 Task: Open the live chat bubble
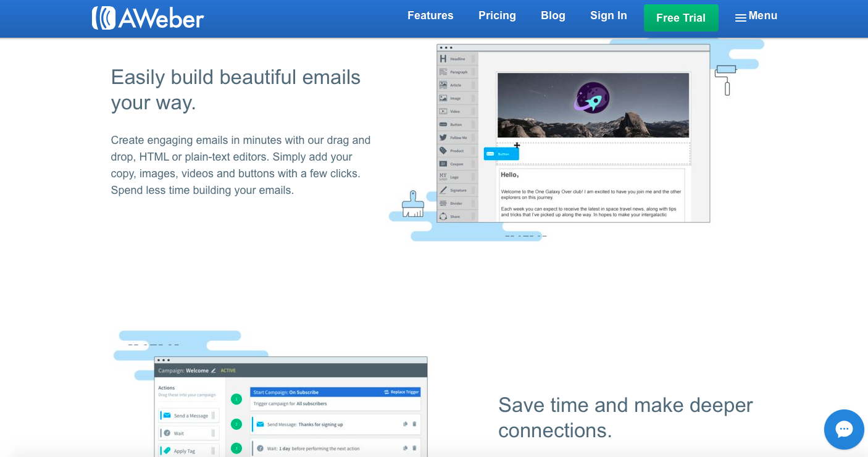click(x=844, y=429)
